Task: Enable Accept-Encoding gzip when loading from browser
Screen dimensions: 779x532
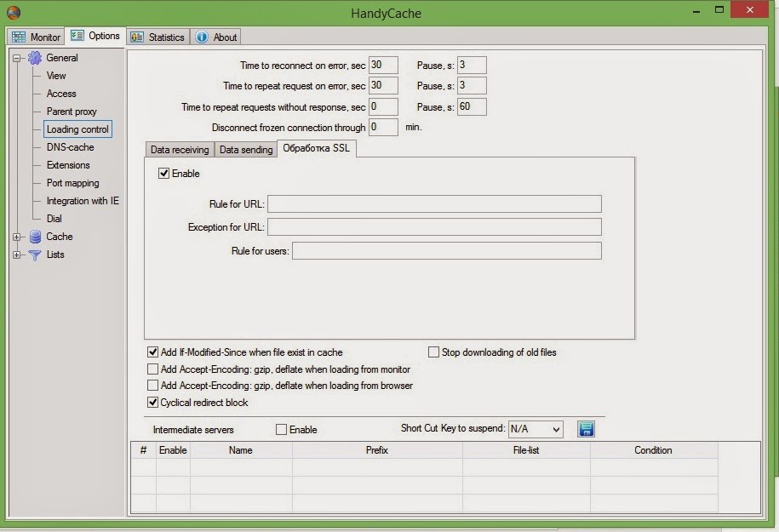Action: 152,386
